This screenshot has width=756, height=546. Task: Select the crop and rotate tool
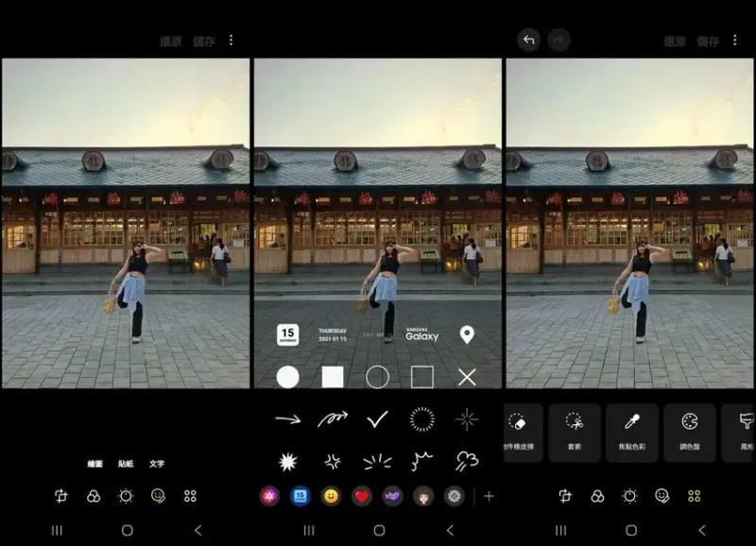61,495
